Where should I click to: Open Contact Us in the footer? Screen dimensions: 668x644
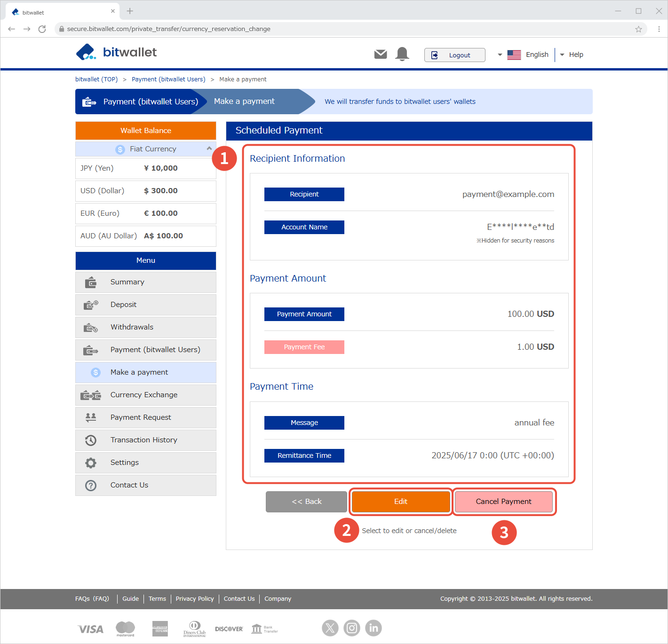pyautogui.click(x=239, y=599)
